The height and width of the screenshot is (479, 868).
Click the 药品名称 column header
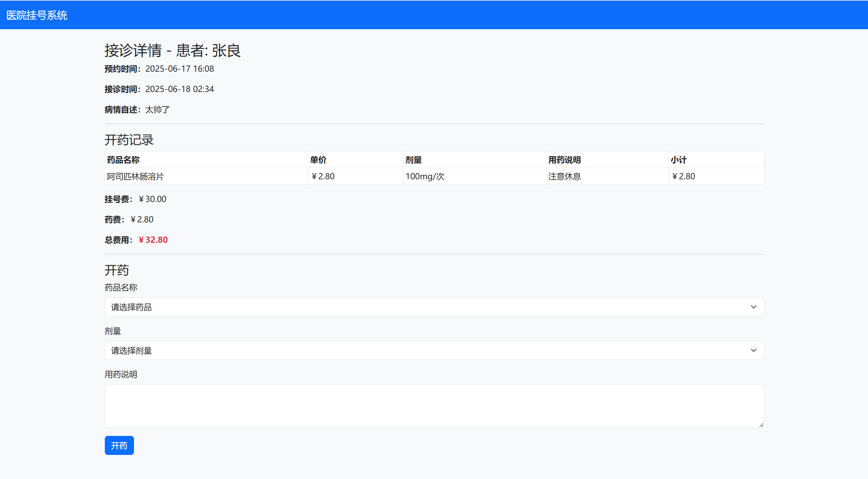[x=123, y=160]
